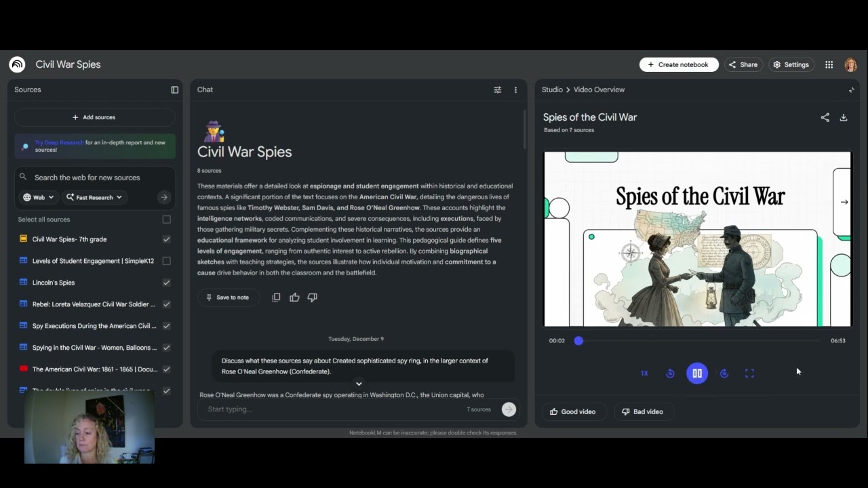Click the Civil War Spies detective emoji
The height and width of the screenshot is (488, 868).
(x=214, y=131)
